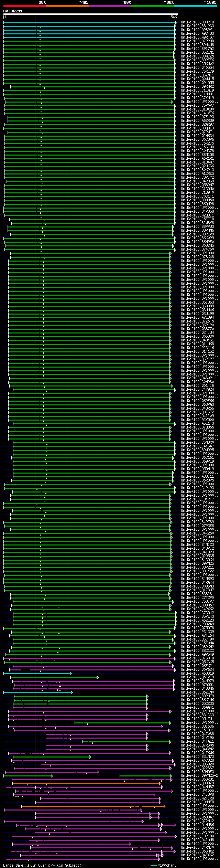The height and width of the screenshot is (868, 220).
Task: Click the end position value 546
Action: click(174, 17)
